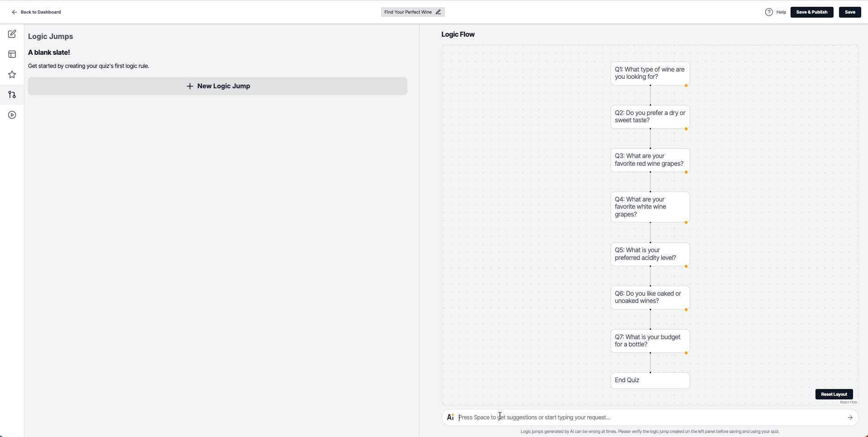Select the logic jumps branch sidebar icon
Viewport: 868px width, 437px height.
click(12, 95)
